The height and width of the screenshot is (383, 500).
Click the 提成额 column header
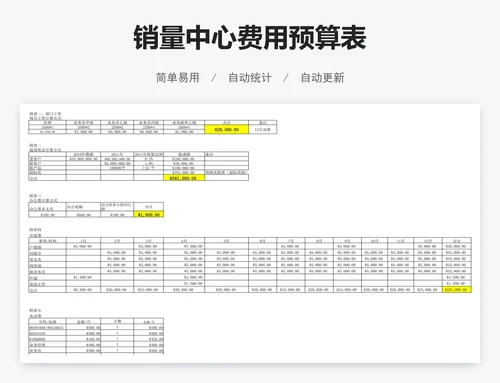point(184,154)
